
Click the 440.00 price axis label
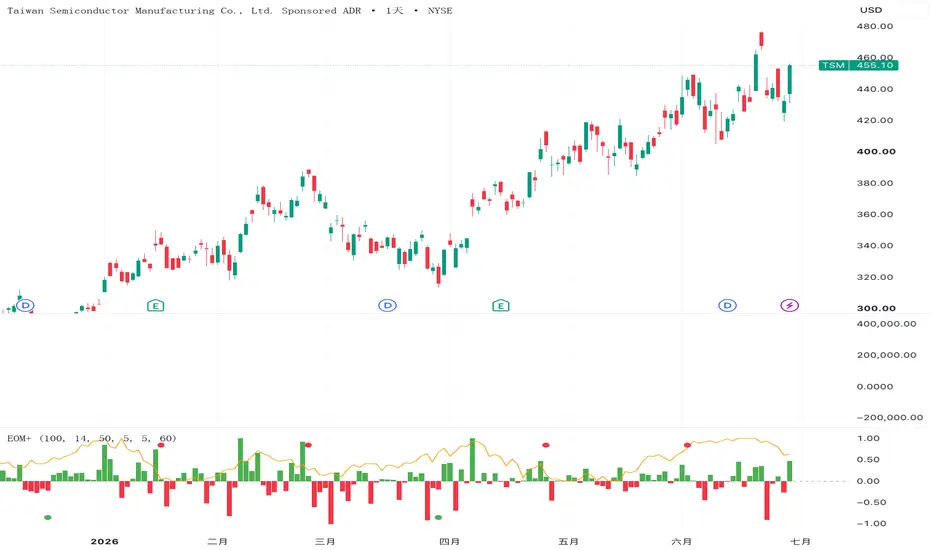[x=875, y=89]
